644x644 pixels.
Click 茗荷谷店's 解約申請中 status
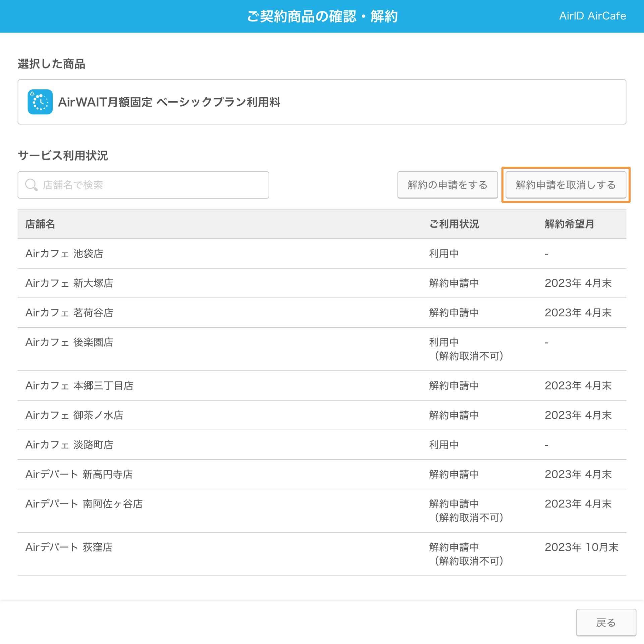point(454,313)
